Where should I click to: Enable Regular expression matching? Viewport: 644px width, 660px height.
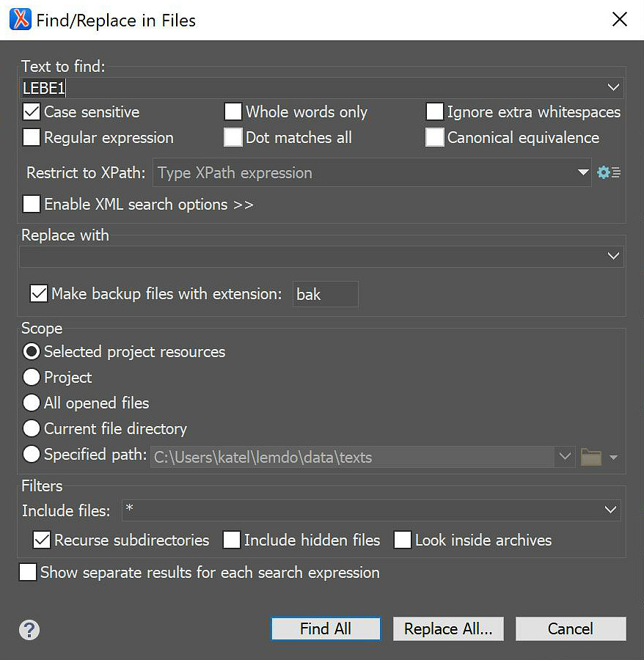(x=30, y=137)
